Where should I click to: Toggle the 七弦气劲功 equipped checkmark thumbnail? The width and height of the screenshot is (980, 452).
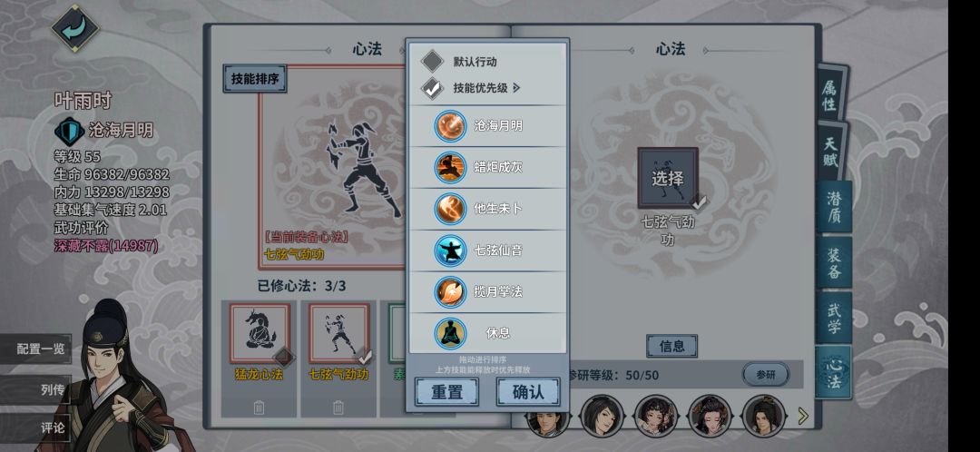(338, 333)
